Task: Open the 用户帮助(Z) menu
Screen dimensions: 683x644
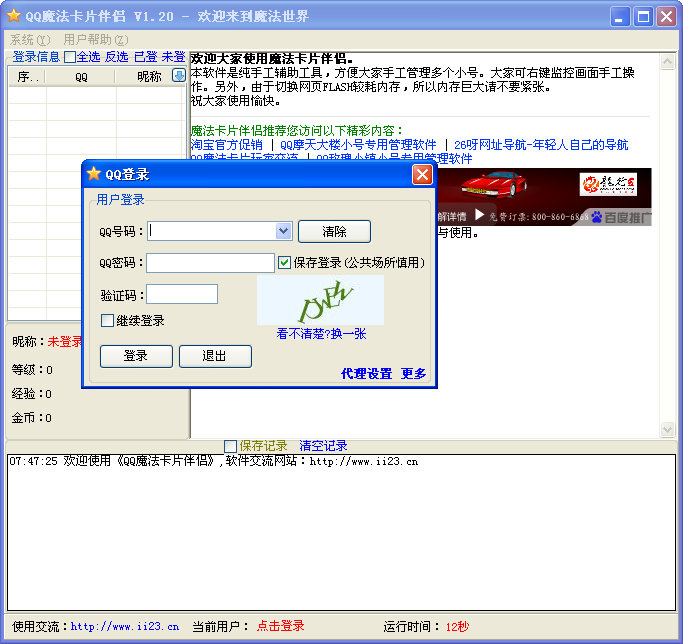Action: tap(96, 40)
